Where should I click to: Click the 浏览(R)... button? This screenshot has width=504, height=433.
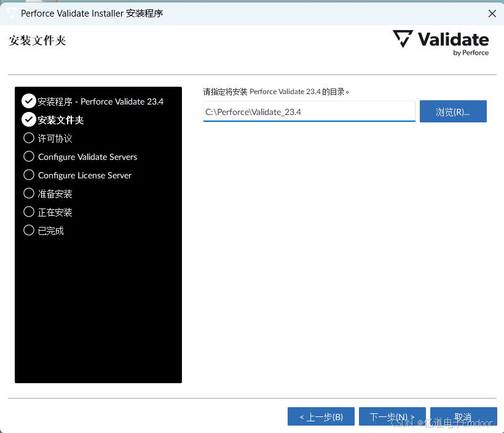[x=453, y=111]
